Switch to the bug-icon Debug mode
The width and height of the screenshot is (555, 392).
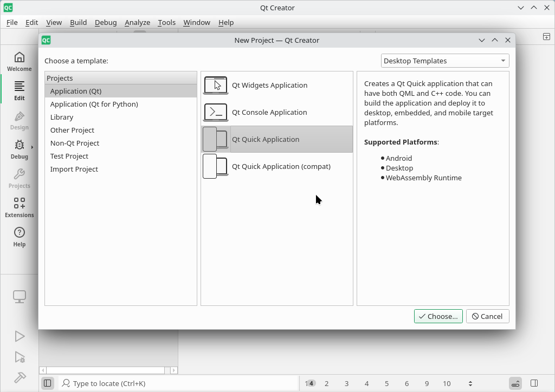[x=19, y=149]
